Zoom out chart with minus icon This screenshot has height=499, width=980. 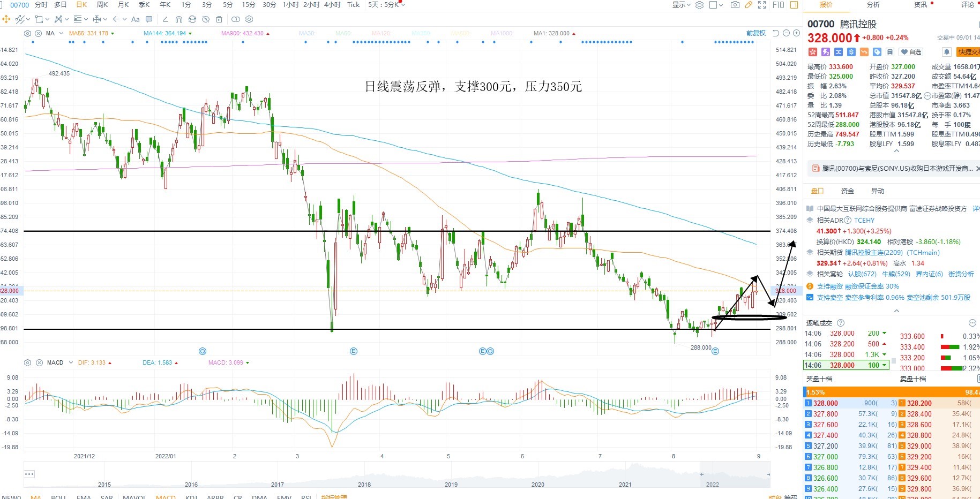[x=786, y=33]
